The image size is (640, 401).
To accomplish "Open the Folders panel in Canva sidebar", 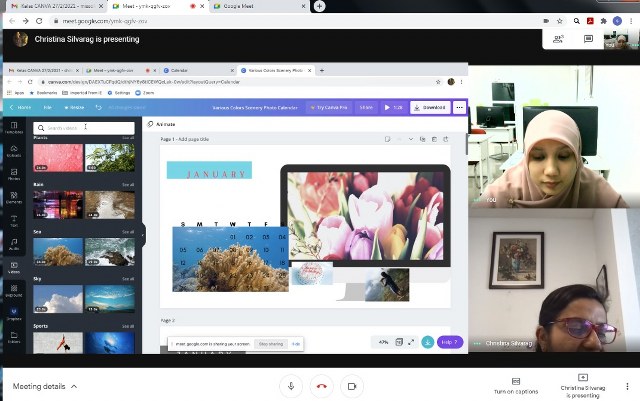I will 14,337.
